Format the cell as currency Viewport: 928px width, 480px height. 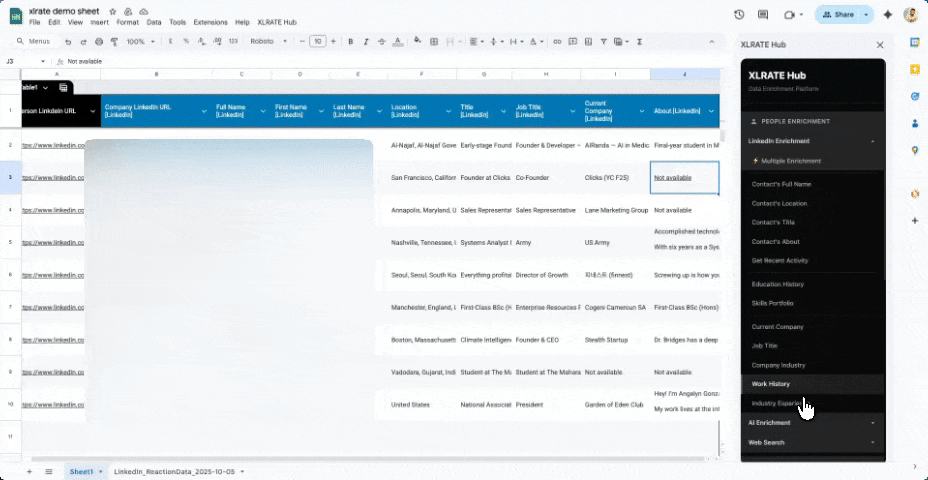click(170, 41)
